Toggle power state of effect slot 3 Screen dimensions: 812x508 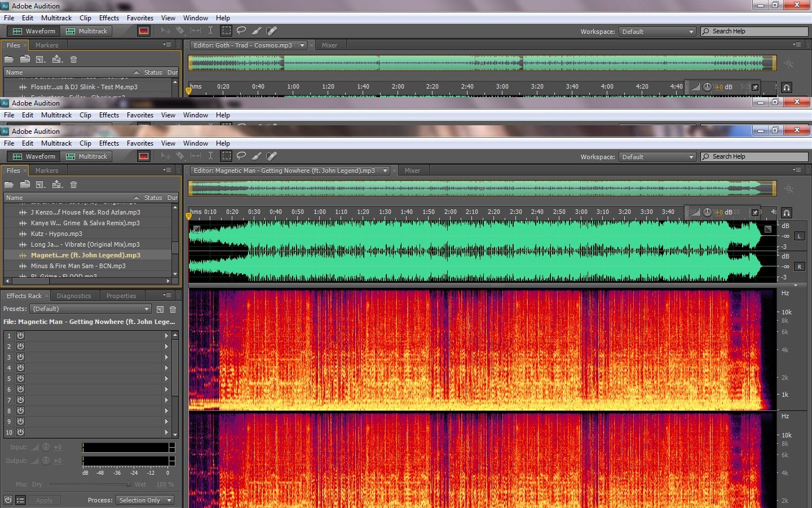pyautogui.click(x=20, y=357)
